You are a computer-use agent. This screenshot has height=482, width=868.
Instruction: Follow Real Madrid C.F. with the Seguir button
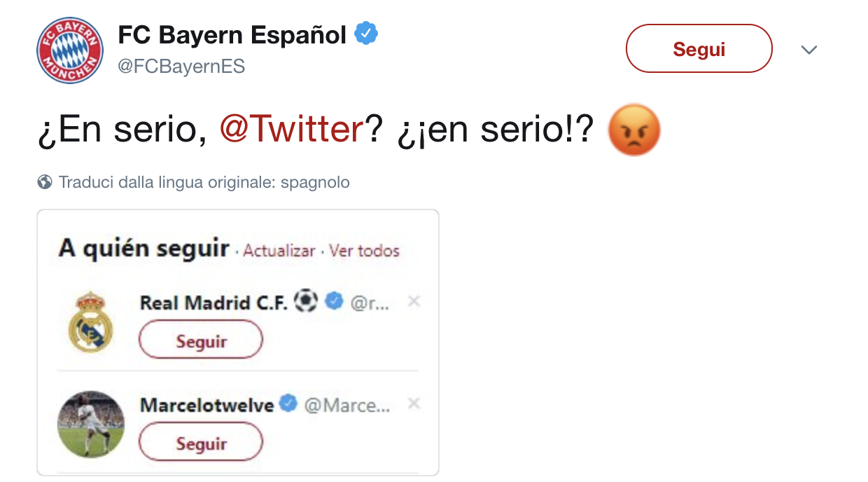point(201,342)
